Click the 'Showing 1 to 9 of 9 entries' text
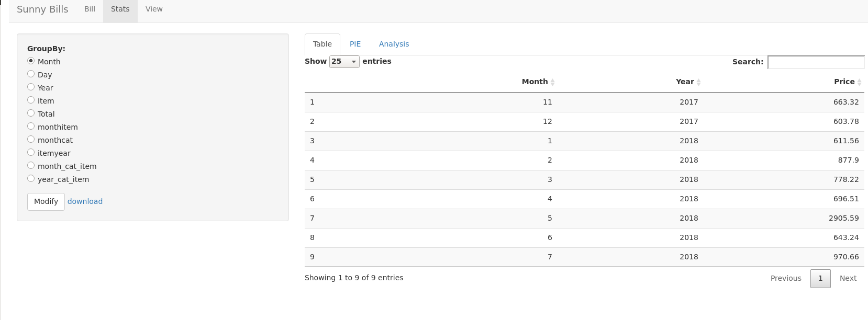The image size is (868, 320). tap(354, 278)
